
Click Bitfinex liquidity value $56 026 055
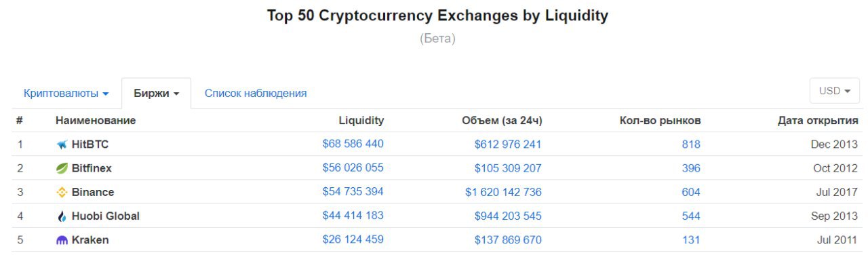(353, 168)
